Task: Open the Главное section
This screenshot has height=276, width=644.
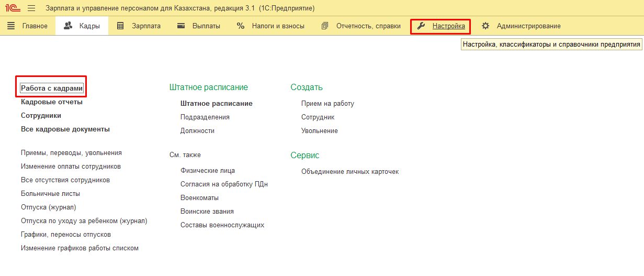Action: coord(28,26)
